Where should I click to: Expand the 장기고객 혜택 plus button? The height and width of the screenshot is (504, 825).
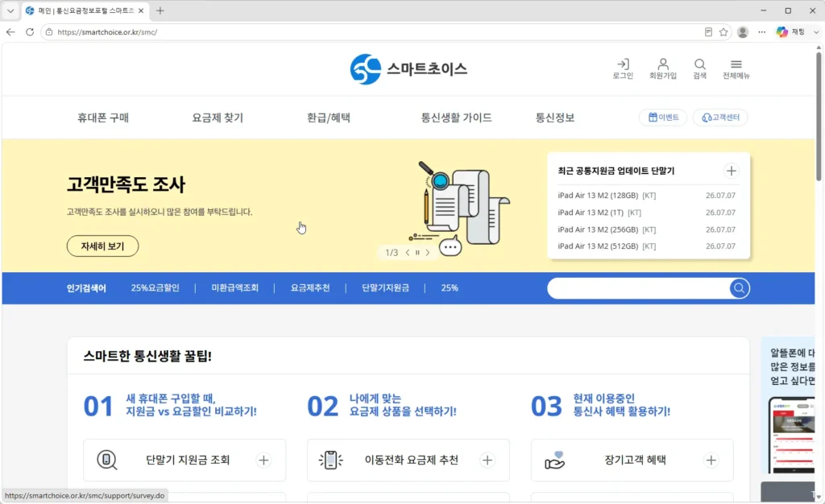711,461
